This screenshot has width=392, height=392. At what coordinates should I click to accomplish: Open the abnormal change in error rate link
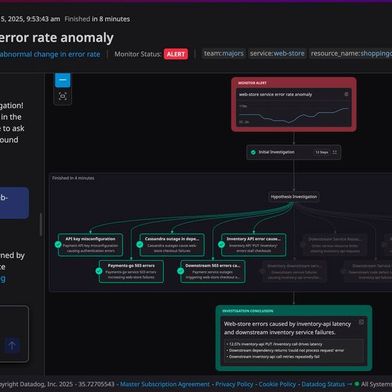50,54
